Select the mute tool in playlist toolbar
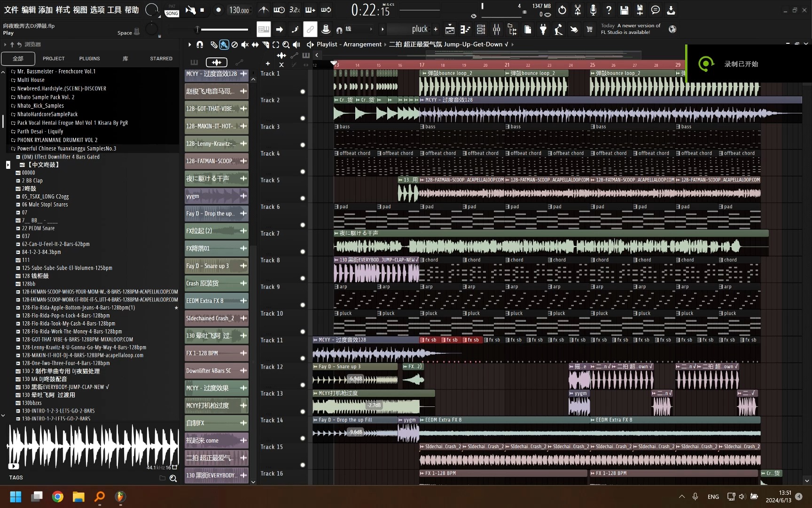Screen dimensions: 812x508 [x=245, y=45]
